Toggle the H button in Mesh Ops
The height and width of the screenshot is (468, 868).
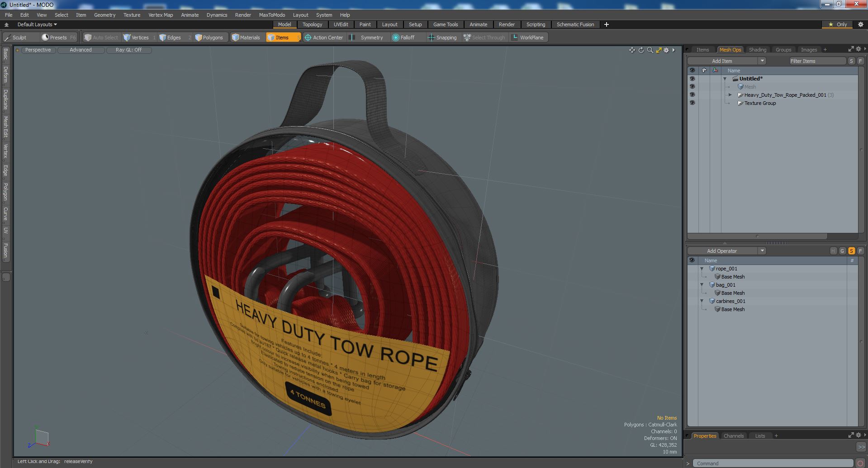833,251
